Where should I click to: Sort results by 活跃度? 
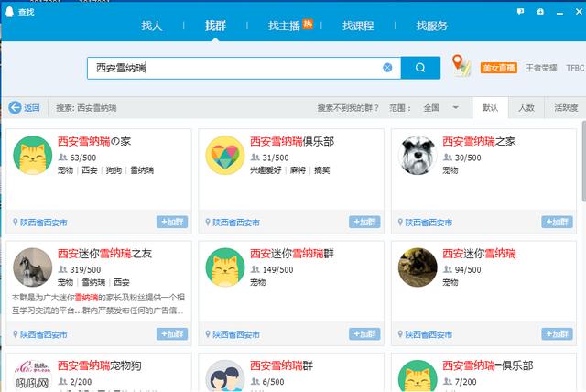click(x=565, y=107)
